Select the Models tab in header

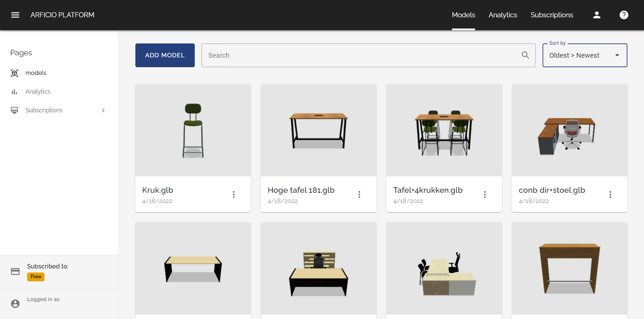coord(463,15)
